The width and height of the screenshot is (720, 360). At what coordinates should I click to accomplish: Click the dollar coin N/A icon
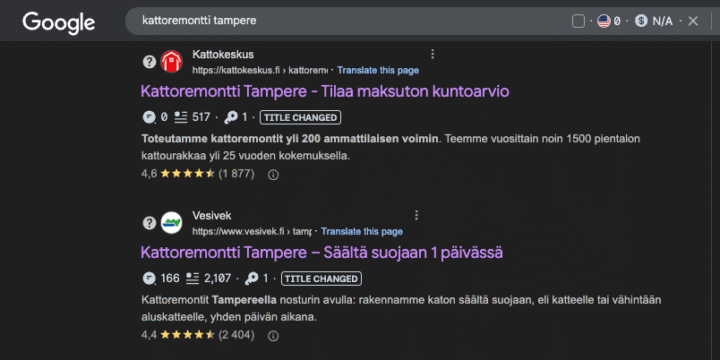click(x=641, y=21)
